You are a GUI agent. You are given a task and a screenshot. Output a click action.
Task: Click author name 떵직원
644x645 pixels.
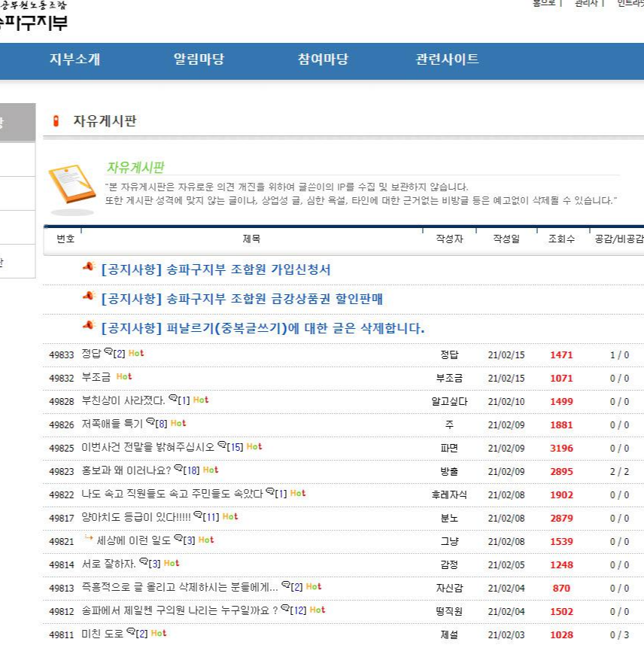449,612
